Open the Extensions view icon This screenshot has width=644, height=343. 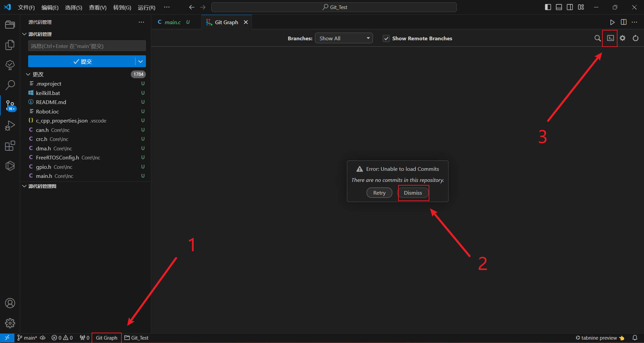pyautogui.click(x=10, y=146)
